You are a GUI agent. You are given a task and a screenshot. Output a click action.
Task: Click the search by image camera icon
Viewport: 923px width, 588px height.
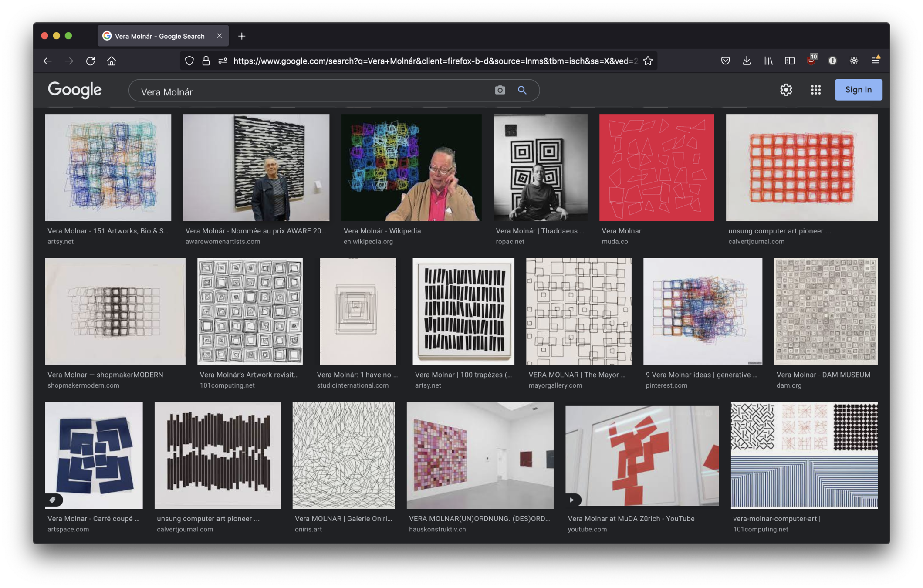point(500,90)
